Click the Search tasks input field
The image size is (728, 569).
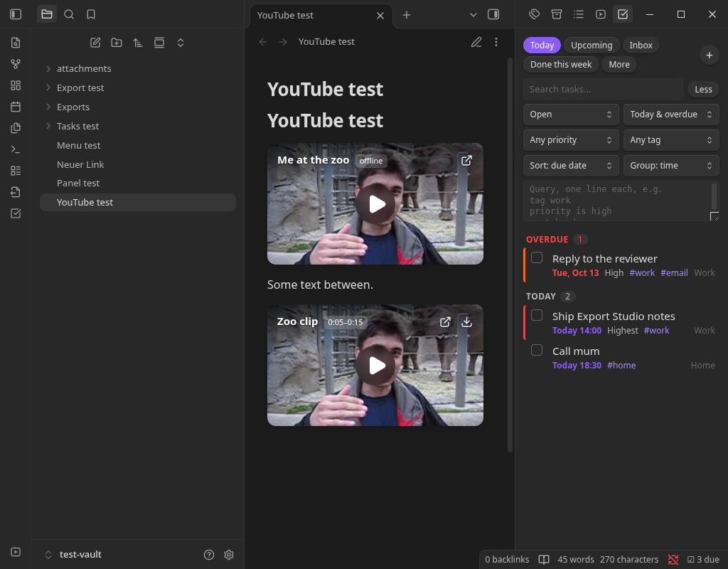[603, 90]
